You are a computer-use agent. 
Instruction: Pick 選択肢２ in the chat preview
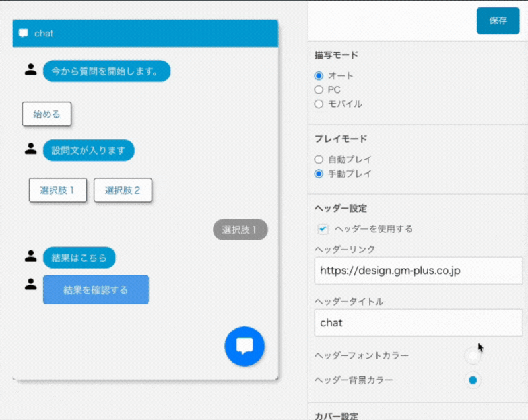(123, 190)
